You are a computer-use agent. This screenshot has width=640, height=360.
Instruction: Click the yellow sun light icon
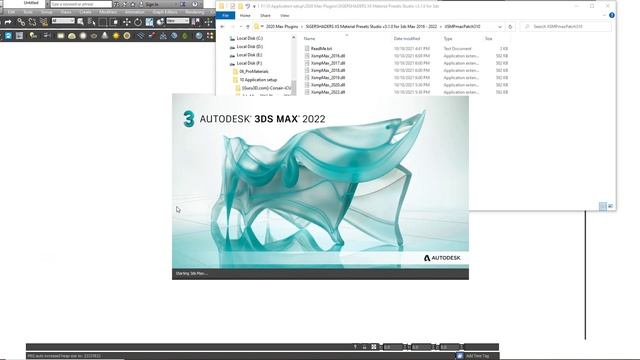click(116, 36)
